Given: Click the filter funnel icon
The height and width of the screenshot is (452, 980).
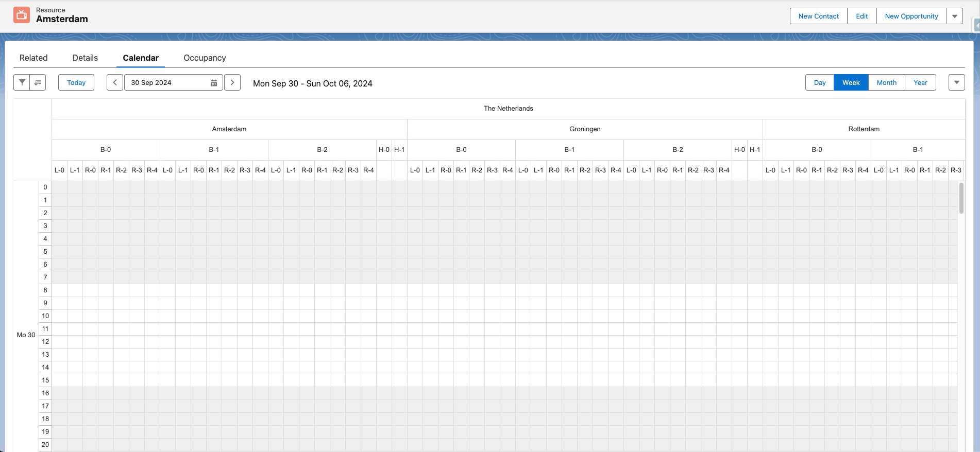Looking at the screenshot, I should (22, 82).
